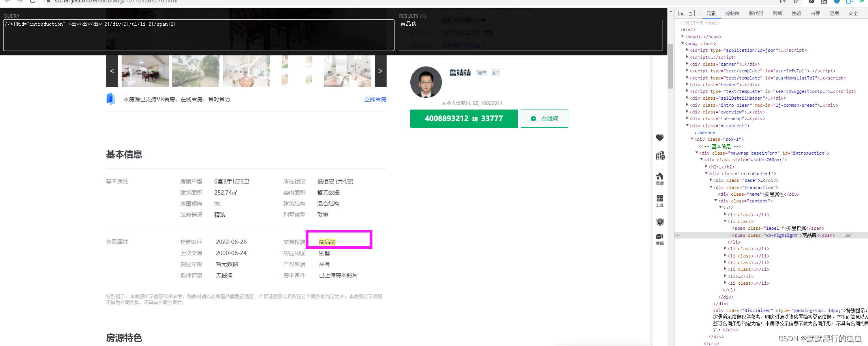This screenshot has width=868, height=346.
Task: Open the 工具 tools sidebar icon
Action: [660, 201]
